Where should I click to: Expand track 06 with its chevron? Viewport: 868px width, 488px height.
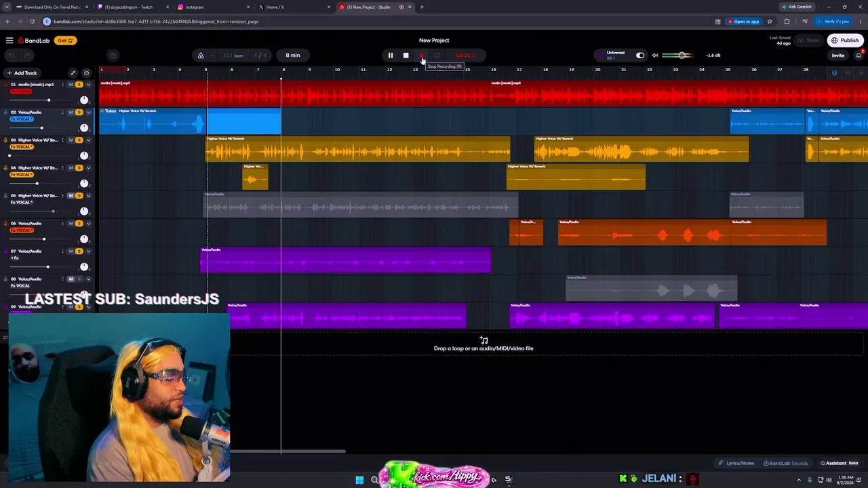click(x=88, y=224)
